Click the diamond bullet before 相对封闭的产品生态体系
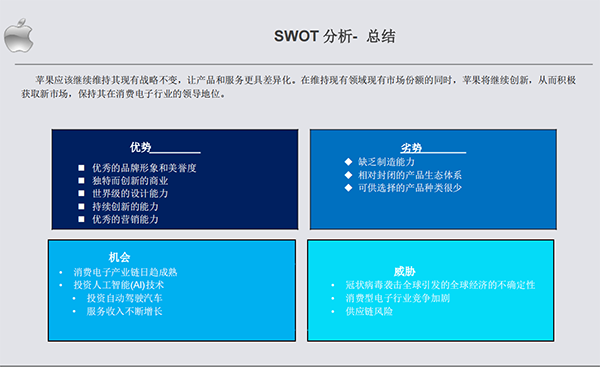Image resolution: width=600 pixels, height=367 pixels. click(348, 175)
